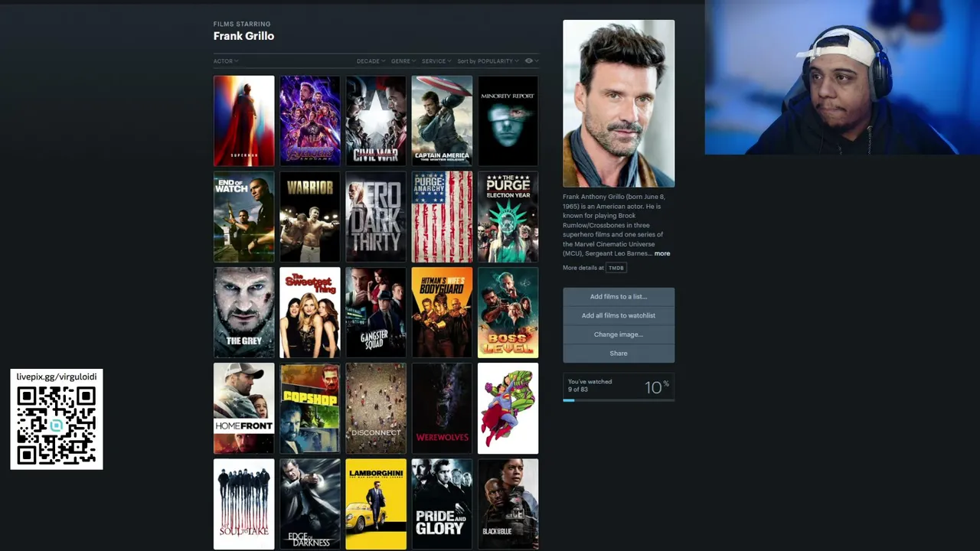980x551 pixels.
Task: Click Frank Grillo's portrait photo
Action: coord(619,103)
